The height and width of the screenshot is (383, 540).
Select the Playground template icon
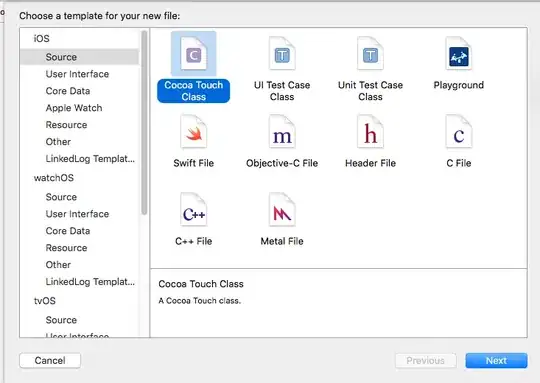(x=459, y=54)
